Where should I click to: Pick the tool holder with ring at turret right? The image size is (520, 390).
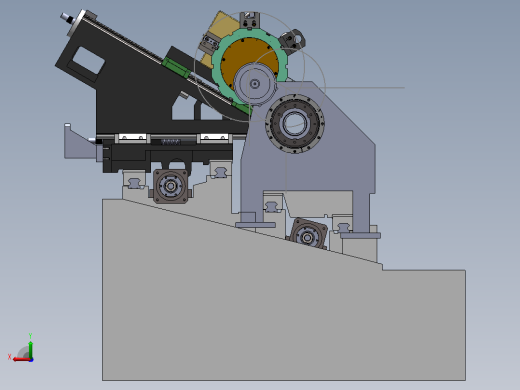pos(292,40)
